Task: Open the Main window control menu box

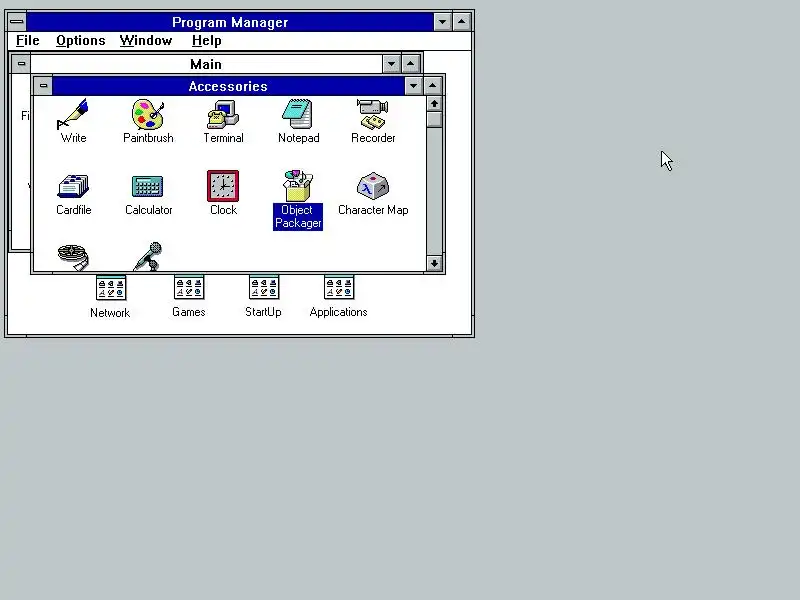Action: [x=21, y=64]
